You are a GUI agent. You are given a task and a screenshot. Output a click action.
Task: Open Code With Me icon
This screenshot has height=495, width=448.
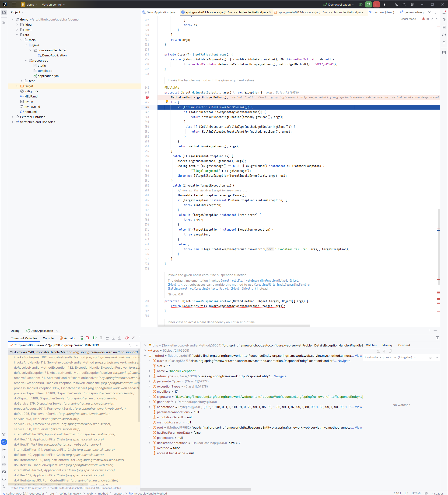396,4
